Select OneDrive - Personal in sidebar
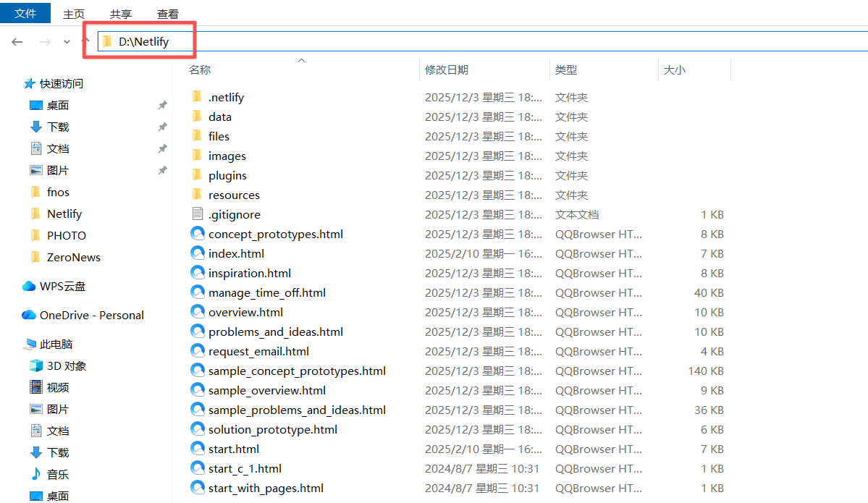The image size is (868, 503). click(83, 316)
